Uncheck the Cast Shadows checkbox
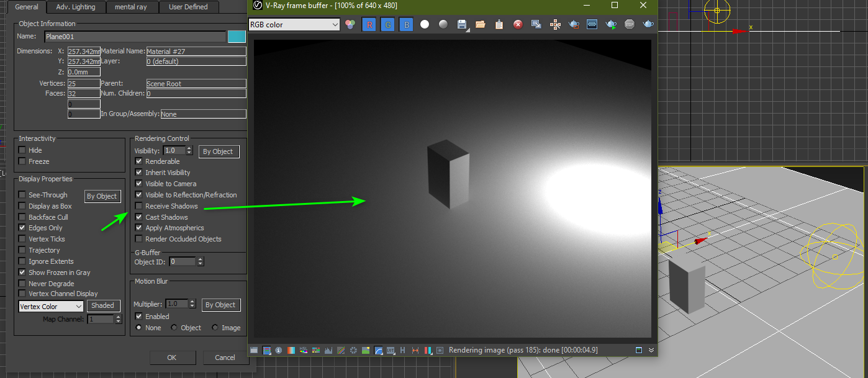Screen dimensions: 868x378 [139, 217]
